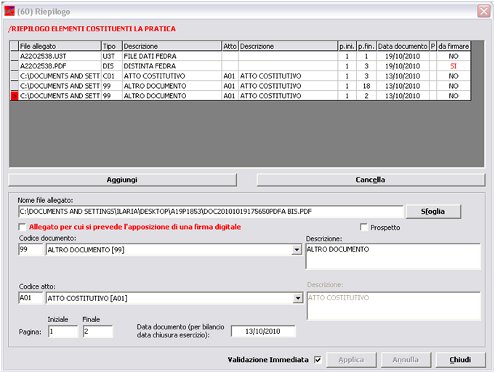Click the greyed Annulla button
495x373 pixels.
(406, 360)
